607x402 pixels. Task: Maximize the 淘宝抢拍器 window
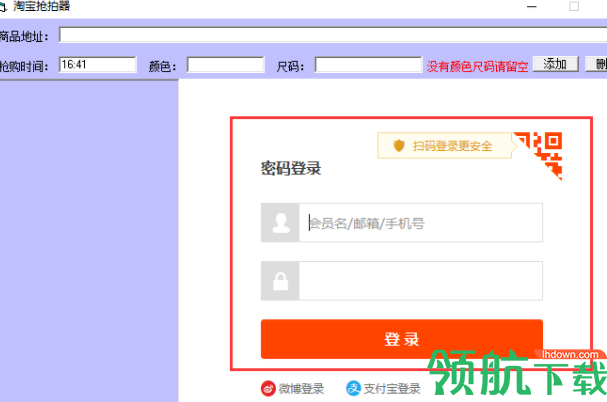point(574,6)
